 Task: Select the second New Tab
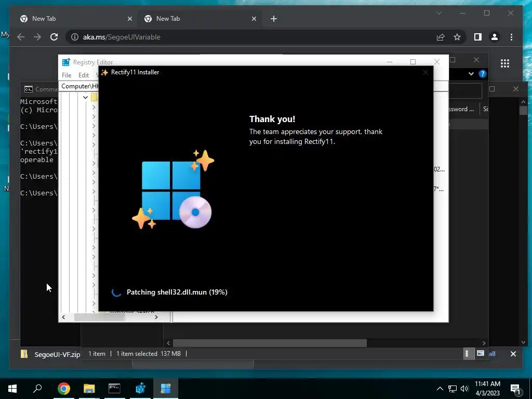[198, 19]
